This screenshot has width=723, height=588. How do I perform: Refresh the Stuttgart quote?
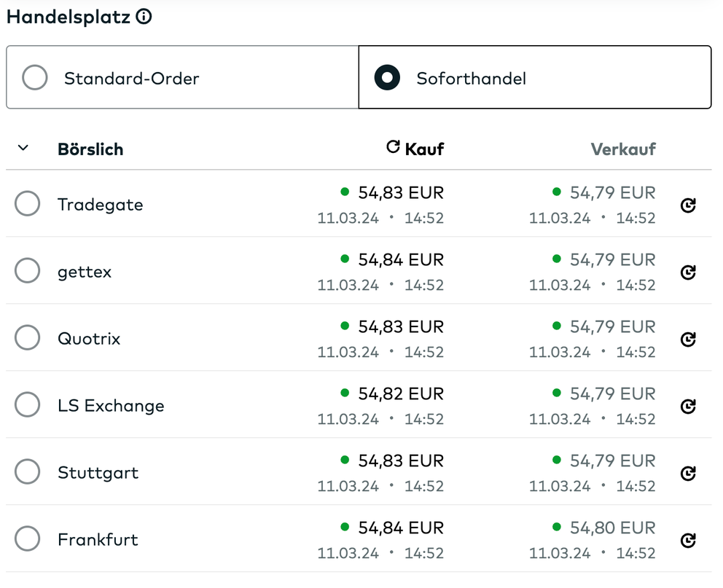pos(687,473)
